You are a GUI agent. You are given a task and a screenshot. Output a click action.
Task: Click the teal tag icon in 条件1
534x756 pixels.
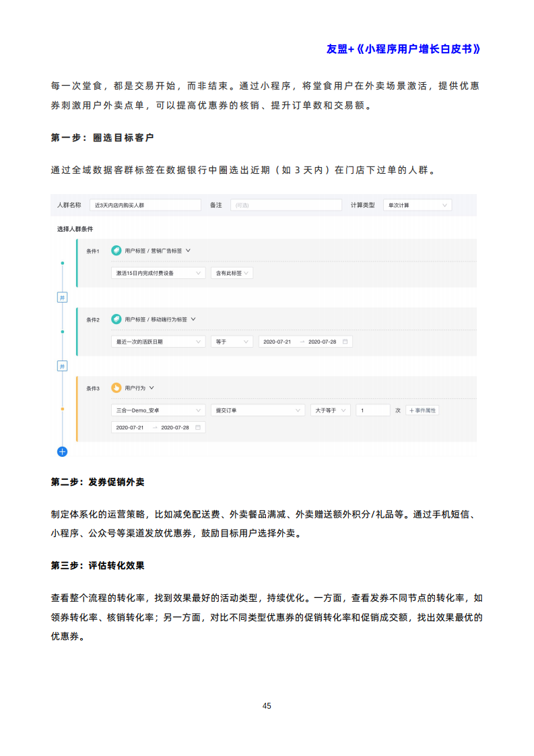(116, 251)
